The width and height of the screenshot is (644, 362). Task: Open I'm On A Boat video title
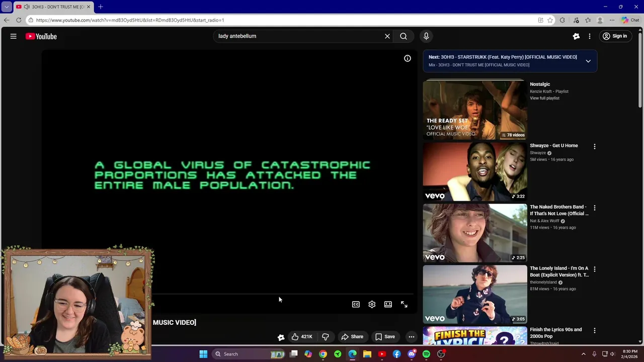tap(559, 271)
